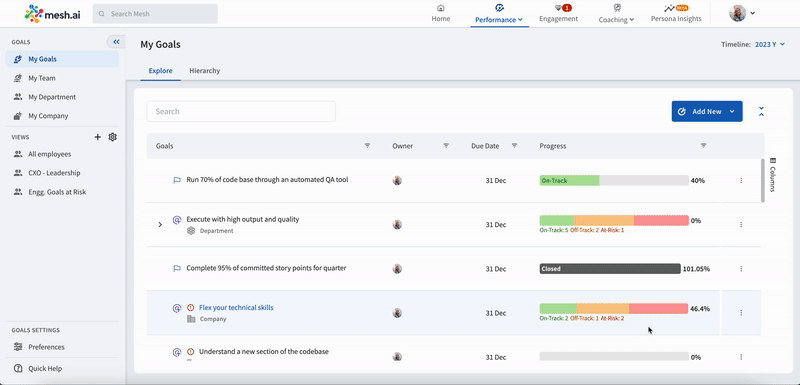Click owner avatar for Run 70% of code base goal

pyautogui.click(x=397, y=181)
